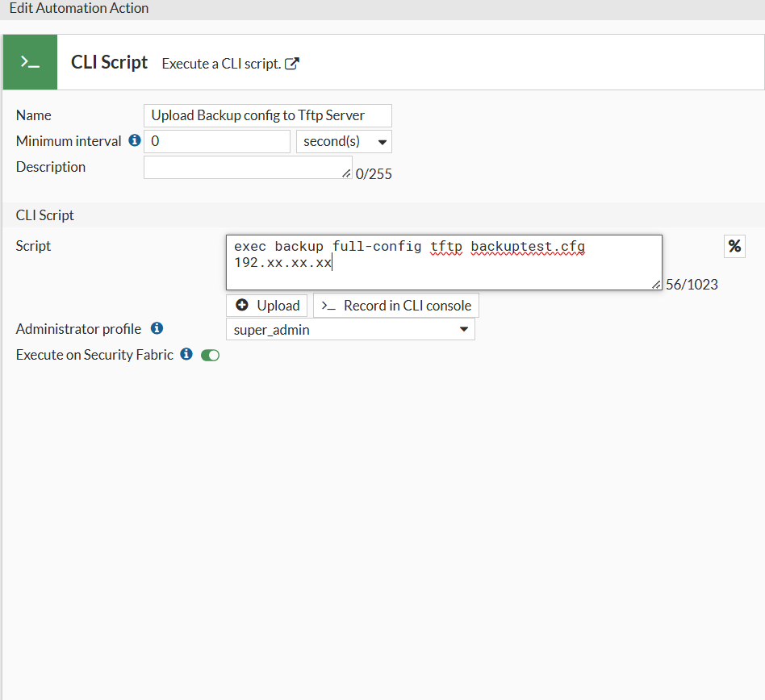Click the Minimum interval label

69,141
